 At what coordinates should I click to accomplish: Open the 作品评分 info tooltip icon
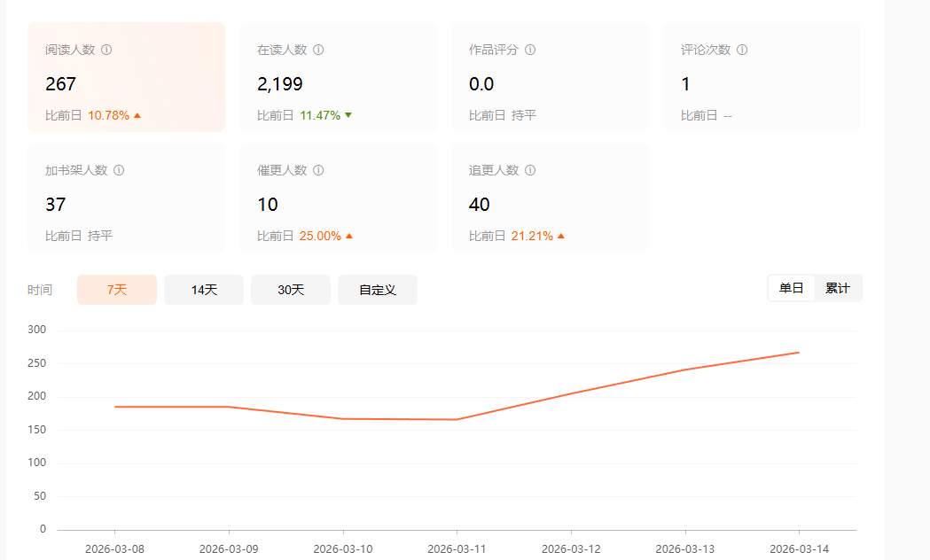[x=530, y=50]
